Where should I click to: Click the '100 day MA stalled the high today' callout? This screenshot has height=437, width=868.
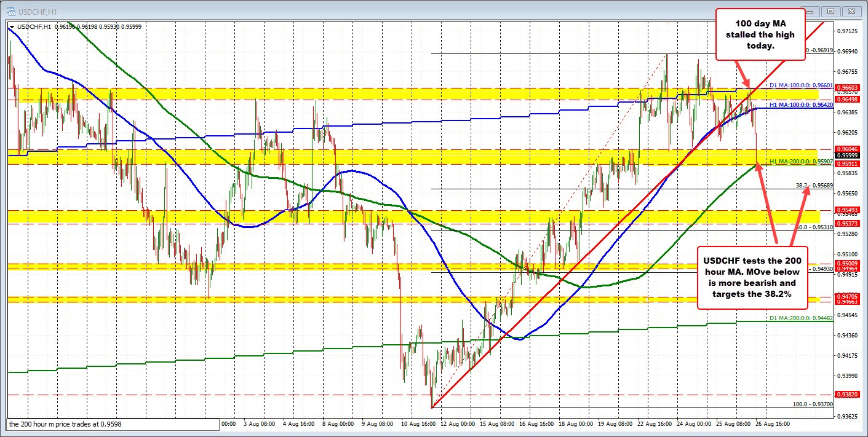coord(760,34)
